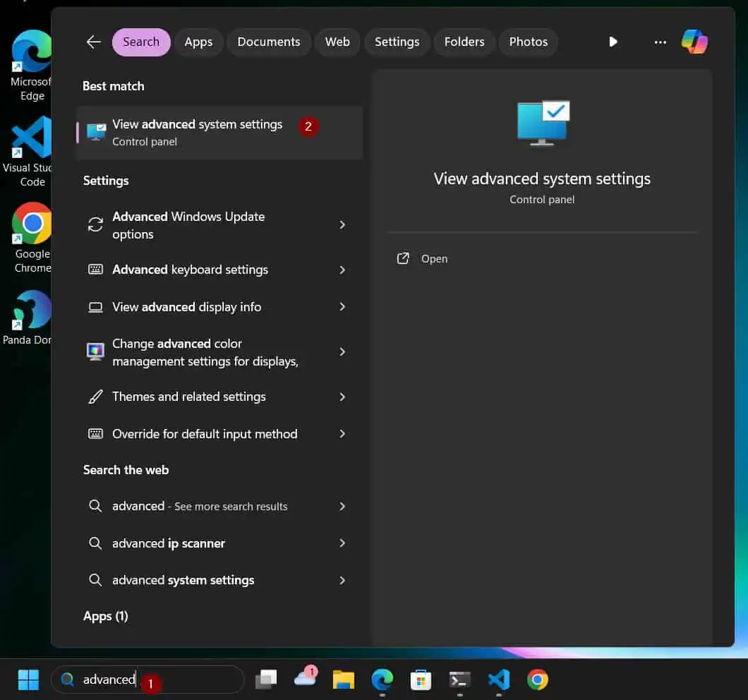The width and height of the screenshot is (748, 700).
Task: Click the Apps (1) section header
Action: [x=105, y=616]
